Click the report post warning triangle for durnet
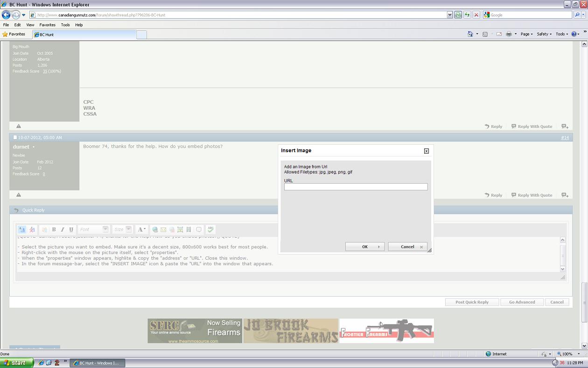 point(19,195)
